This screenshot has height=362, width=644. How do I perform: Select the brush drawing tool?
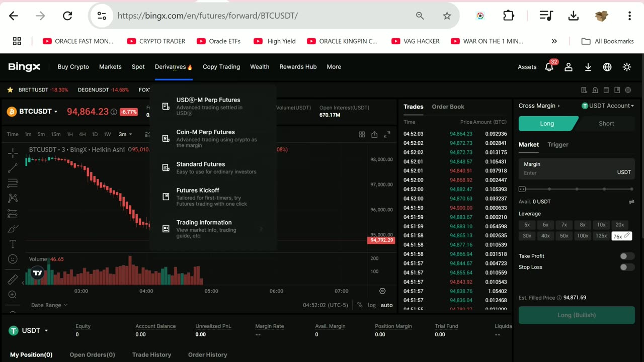13,229
